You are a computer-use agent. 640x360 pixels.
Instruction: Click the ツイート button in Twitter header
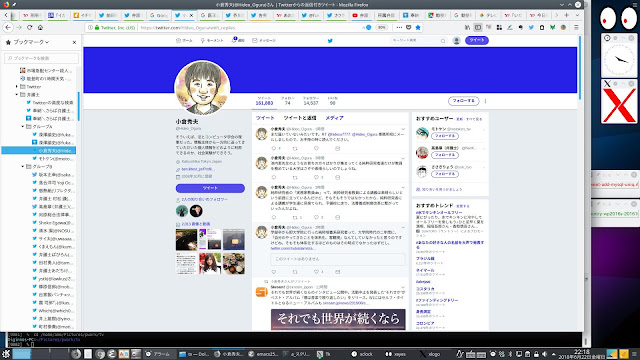[x=477, y=40]
